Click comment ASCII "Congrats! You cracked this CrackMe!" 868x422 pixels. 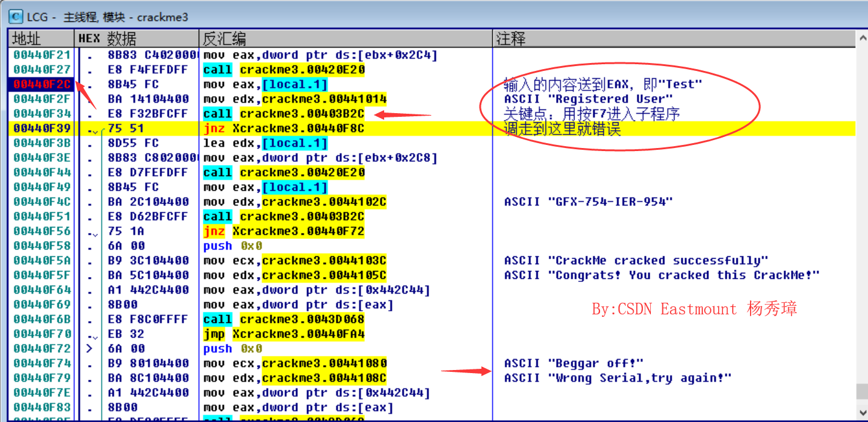(x=662, y=275)
